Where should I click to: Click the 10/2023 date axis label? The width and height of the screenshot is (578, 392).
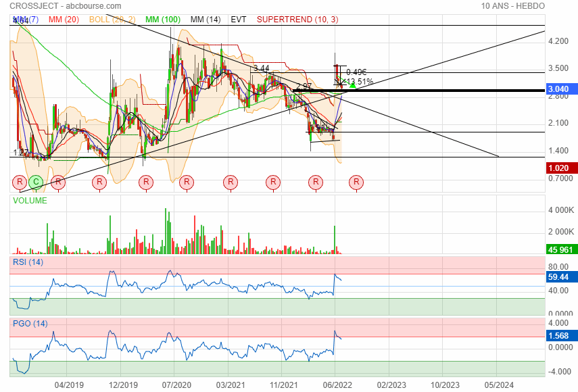[x=445, y=385]
